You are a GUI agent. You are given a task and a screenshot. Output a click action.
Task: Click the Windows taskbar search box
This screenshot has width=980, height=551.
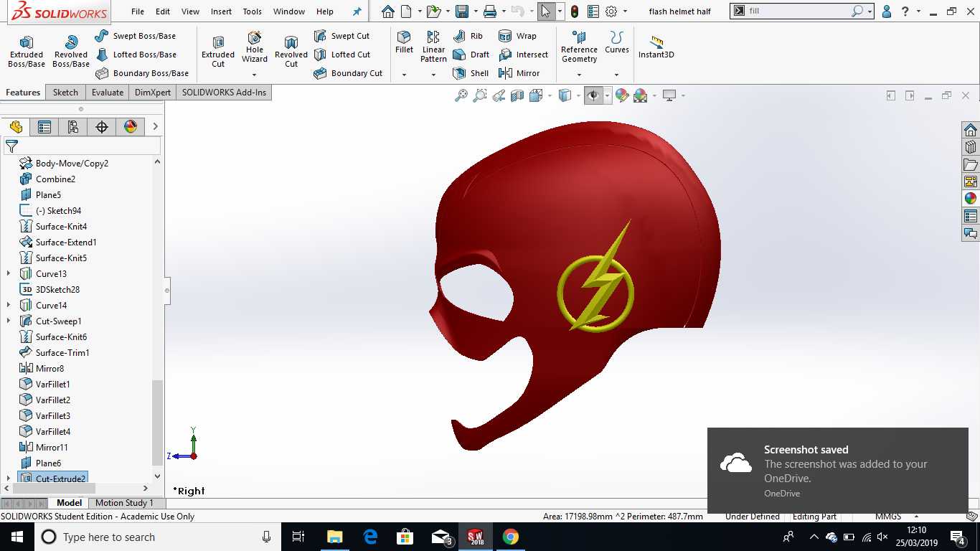point(159,537)
